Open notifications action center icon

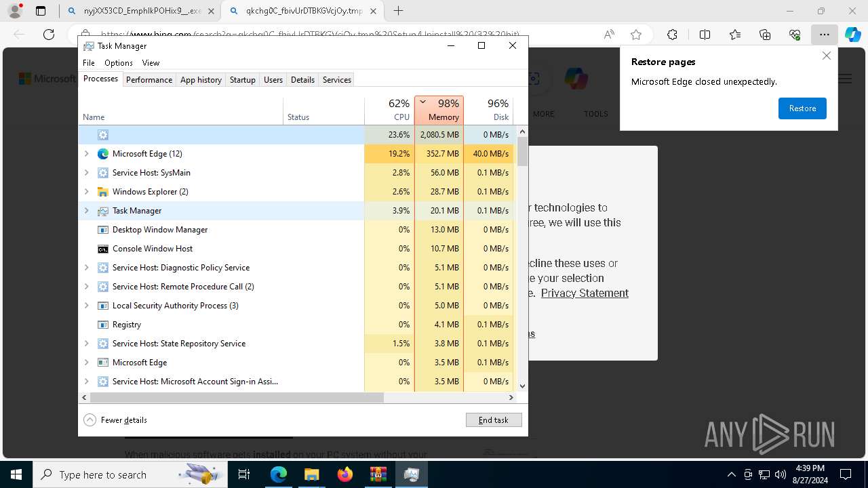[x=846, y=474]
